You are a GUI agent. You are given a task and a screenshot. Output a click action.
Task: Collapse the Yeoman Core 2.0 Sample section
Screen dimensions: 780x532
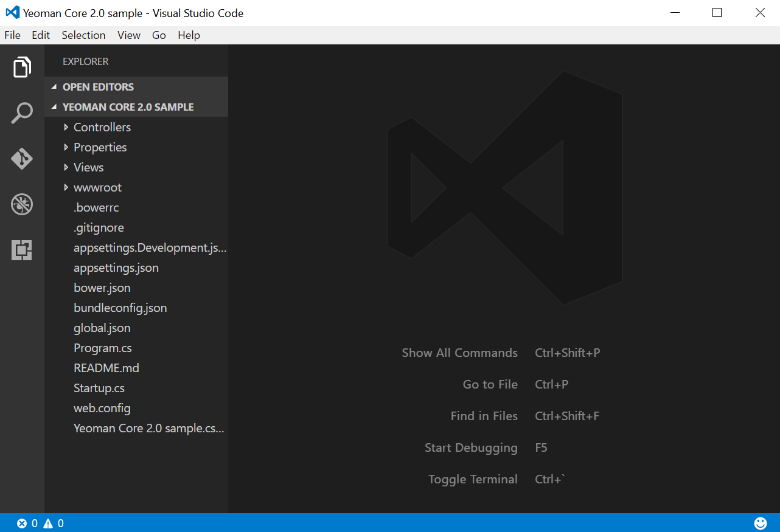pos(136,107)
